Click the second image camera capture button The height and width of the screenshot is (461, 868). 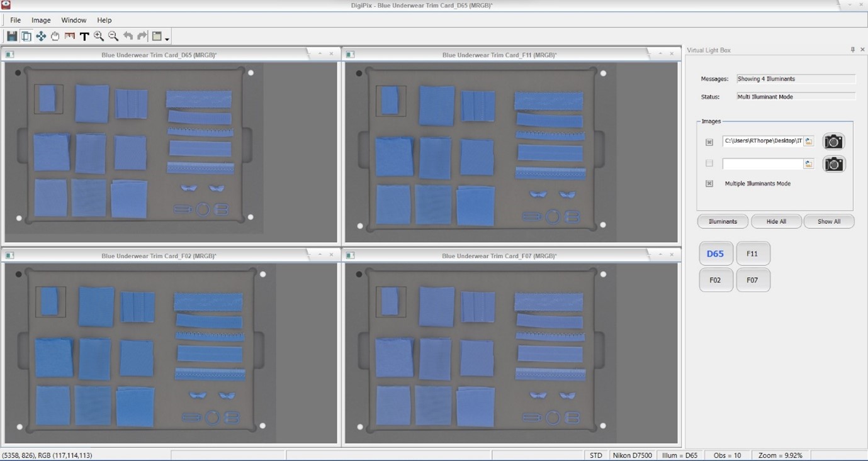click(833, 164)
